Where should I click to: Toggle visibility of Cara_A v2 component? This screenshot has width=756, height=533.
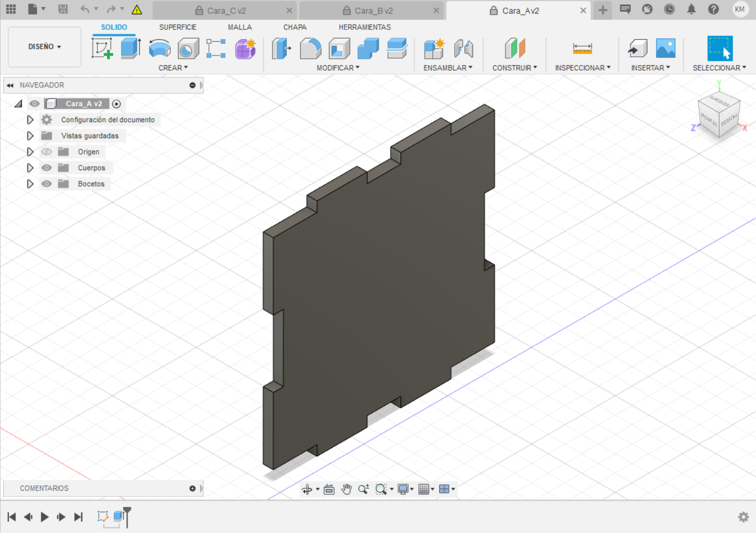pyautogui.click(x=35, y=104)
